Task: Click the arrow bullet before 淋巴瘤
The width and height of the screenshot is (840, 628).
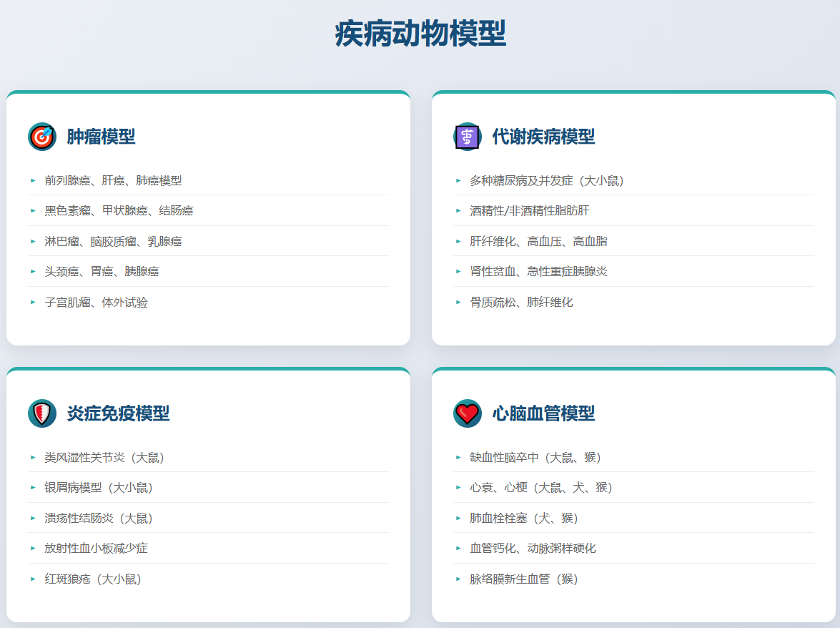Action: coord(33,241)
